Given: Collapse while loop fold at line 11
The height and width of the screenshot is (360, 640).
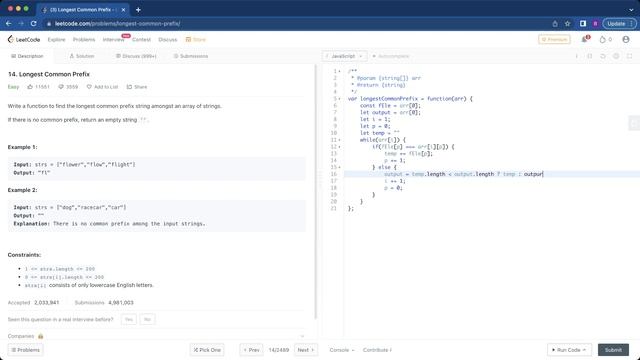Looking at the screenshot, I should [340, 140].
